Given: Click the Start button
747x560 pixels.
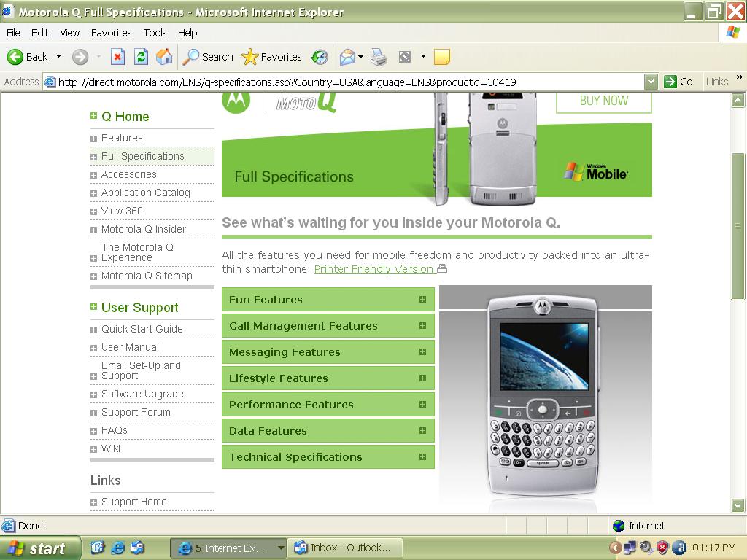Looking at the screenshot, I should [40, 548].
